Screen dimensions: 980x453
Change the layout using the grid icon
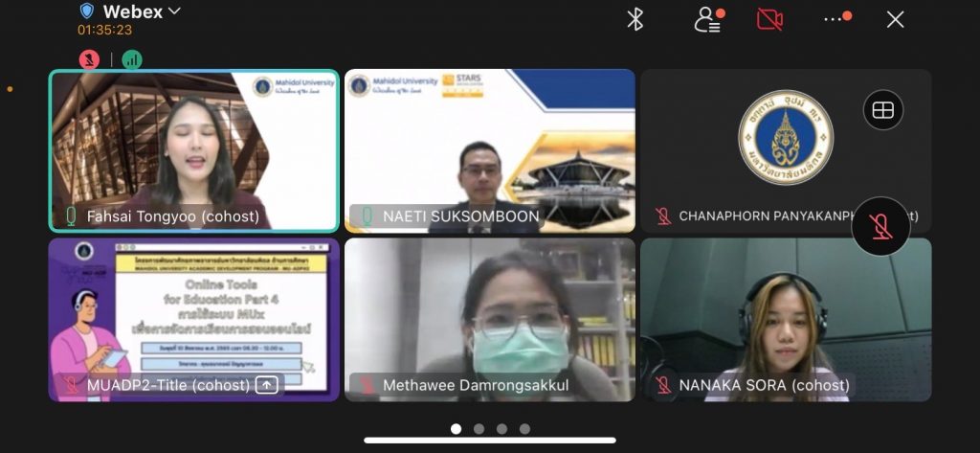[x=882, y=110]
